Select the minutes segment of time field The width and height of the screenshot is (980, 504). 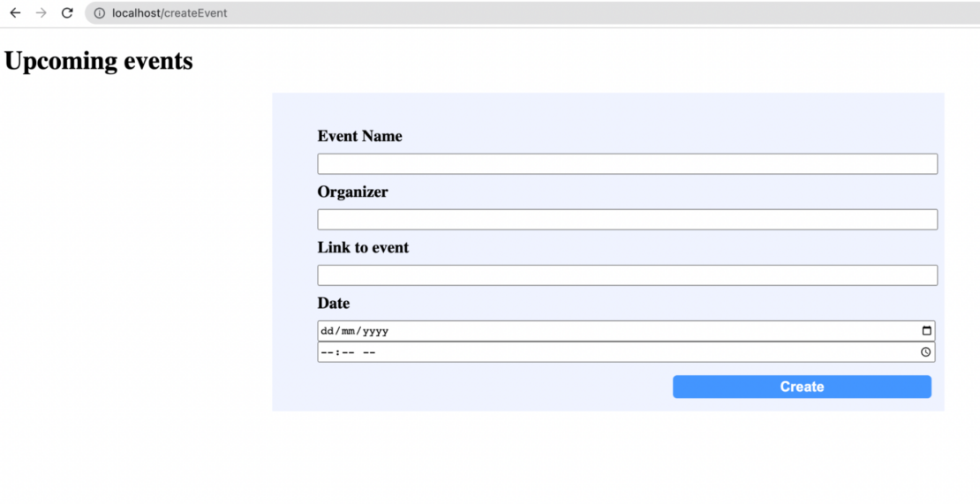[x=348, y=353]
